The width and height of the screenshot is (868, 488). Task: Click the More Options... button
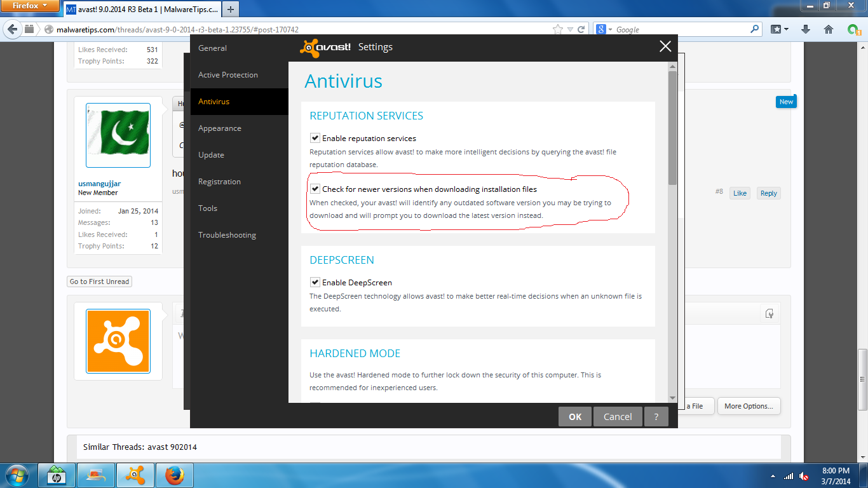tap(749, 406)
